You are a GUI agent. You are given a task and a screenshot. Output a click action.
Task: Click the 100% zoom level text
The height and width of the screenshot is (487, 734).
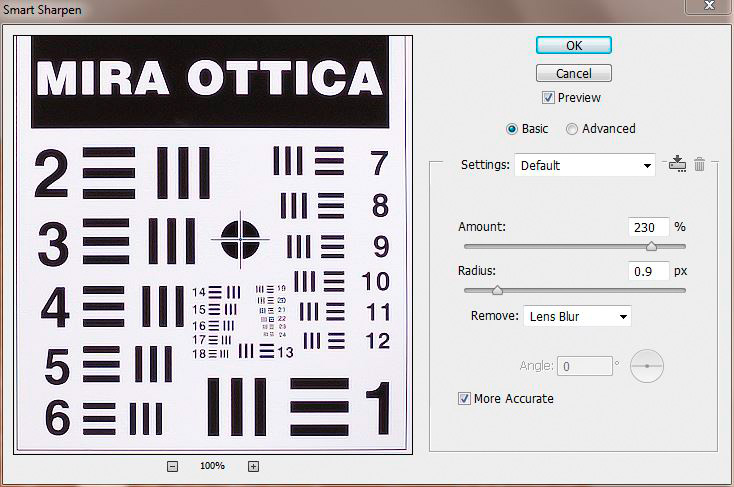(x=213, y=466)
